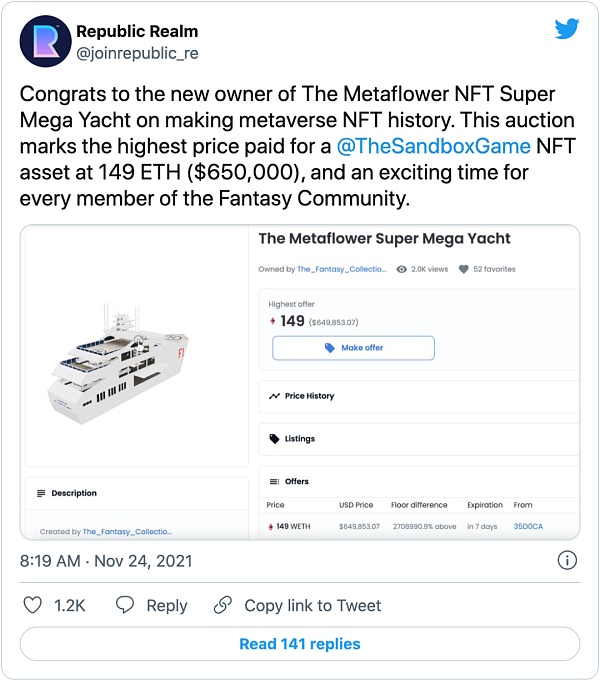Open the Republic Realm profile avatar
The width and height of the screenshot is (600, 683).
45,41
